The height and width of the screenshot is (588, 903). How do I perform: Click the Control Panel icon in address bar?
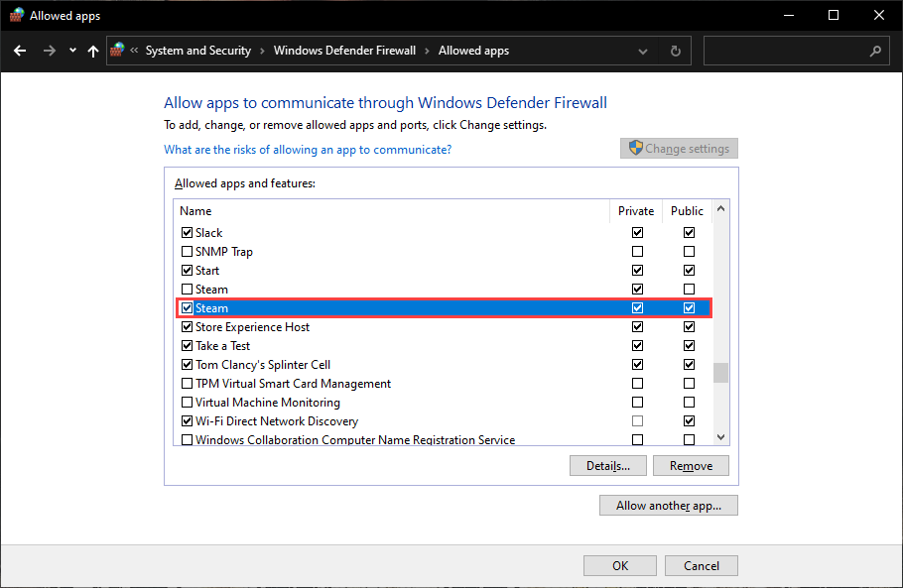point(118,50)
